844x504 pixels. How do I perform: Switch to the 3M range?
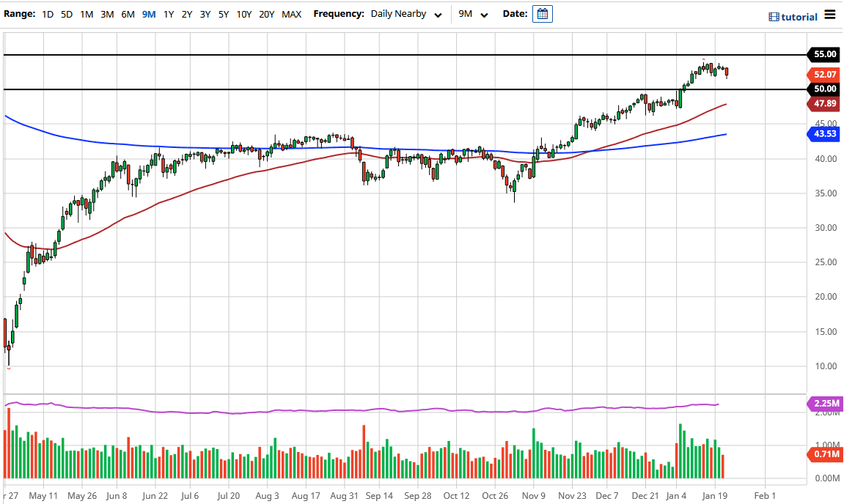[x=107, y=14]
